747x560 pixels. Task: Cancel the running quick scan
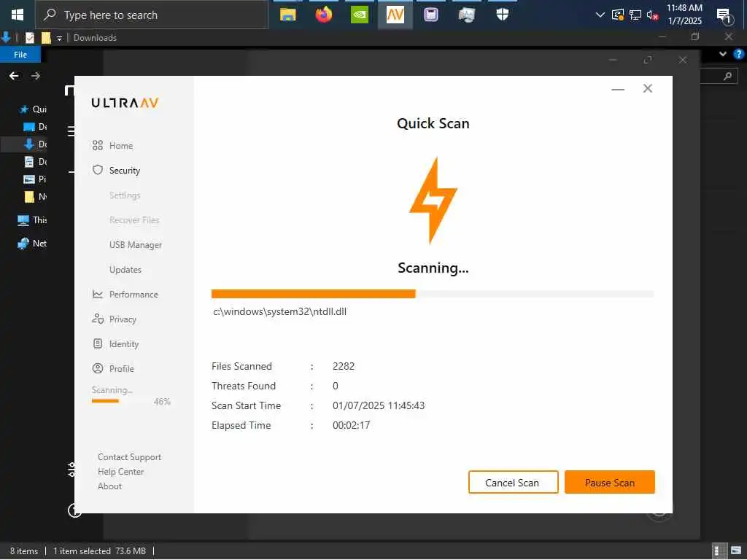pos(513,483)
